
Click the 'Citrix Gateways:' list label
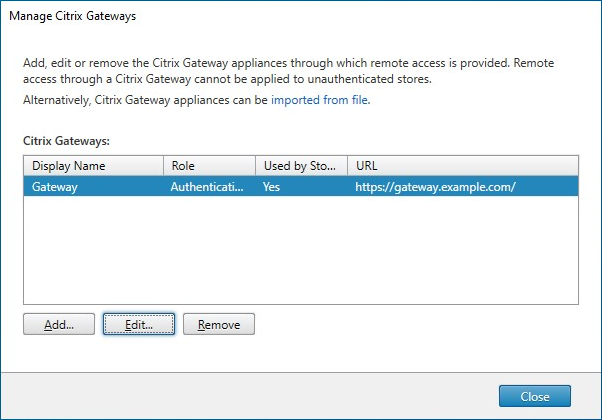(64, 142)
